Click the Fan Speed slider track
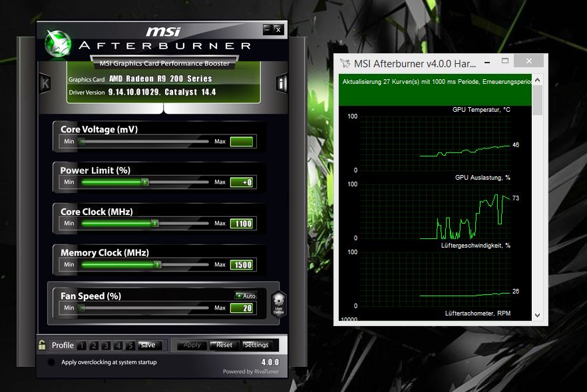The image size is (587, 392). tap(144, 308)
